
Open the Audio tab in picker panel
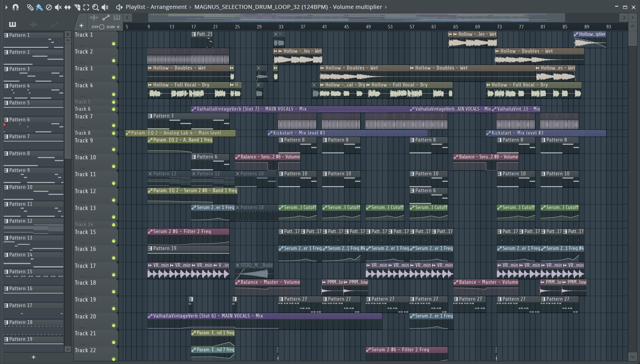pyautogui.click(x=33, y=24)
